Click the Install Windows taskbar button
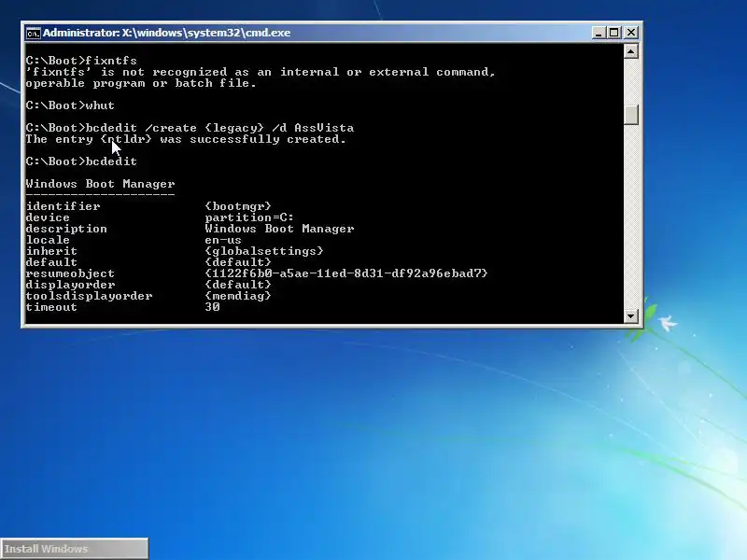747x560 pixels. (x=75, y=549)
